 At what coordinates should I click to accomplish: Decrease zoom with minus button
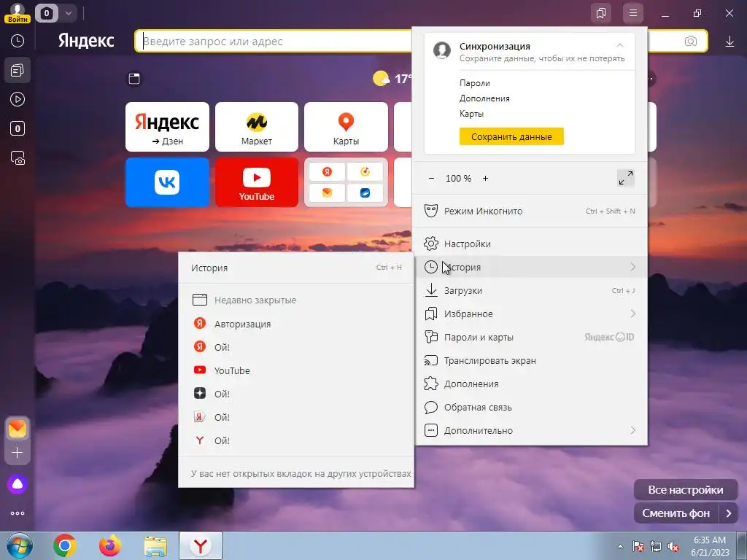431,178
